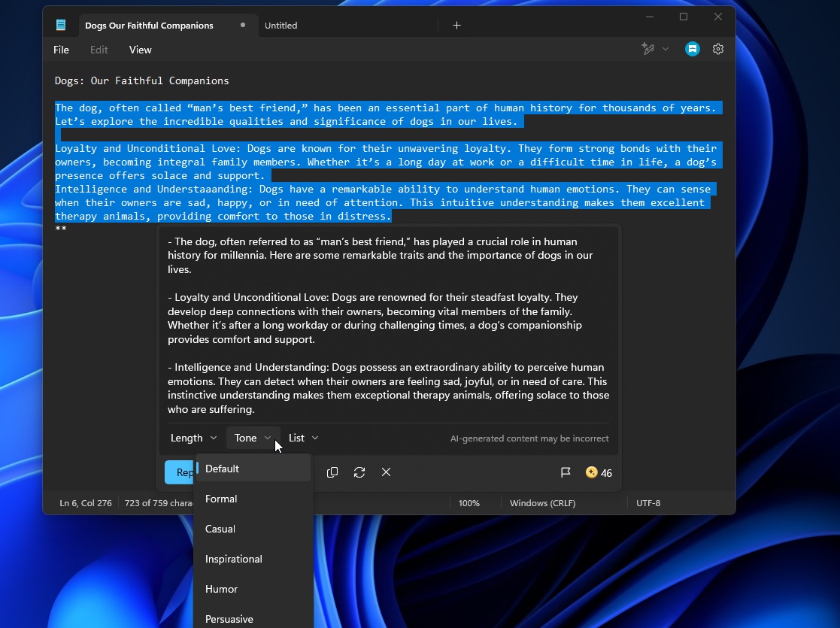Expand the Rewrite options chevron beside pen icon
This screenshot has width=840, height=628.
(666, 49)
